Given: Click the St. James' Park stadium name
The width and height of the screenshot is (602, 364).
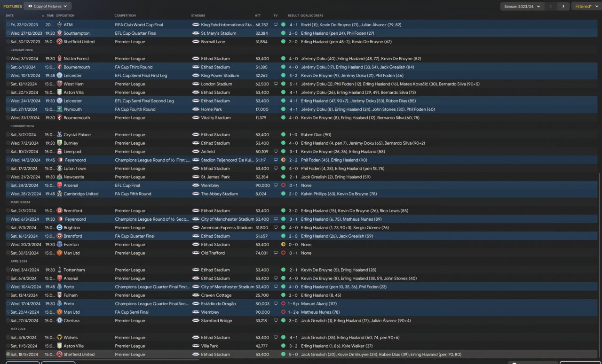Looking at the screenshot, I should [x=215, y=177].
